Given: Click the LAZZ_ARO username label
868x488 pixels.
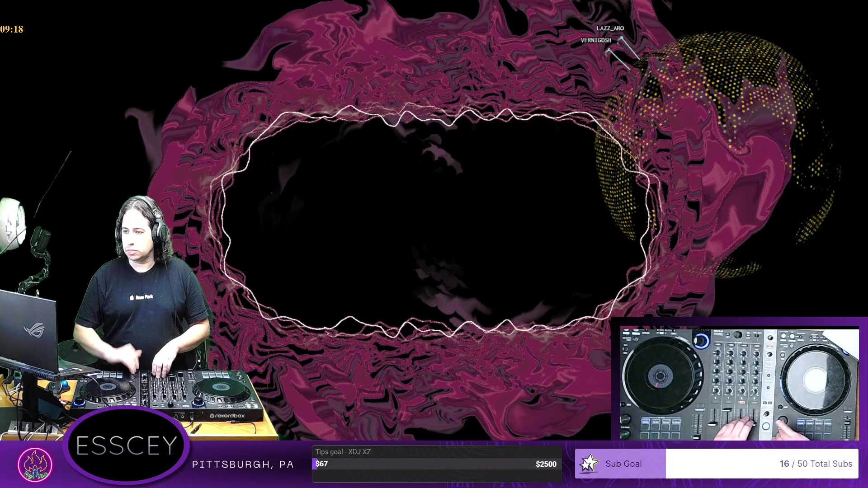Looking at the screenshot, I should click(610, 28).
